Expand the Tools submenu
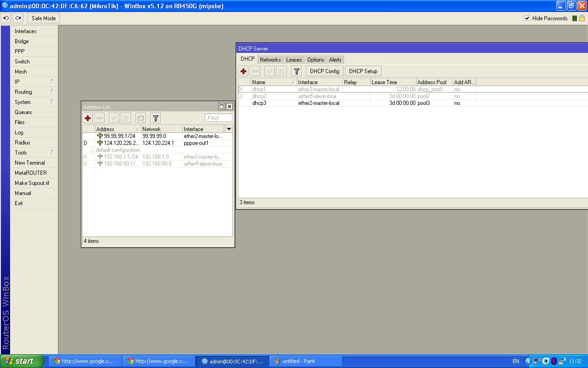 coord(34,153)
